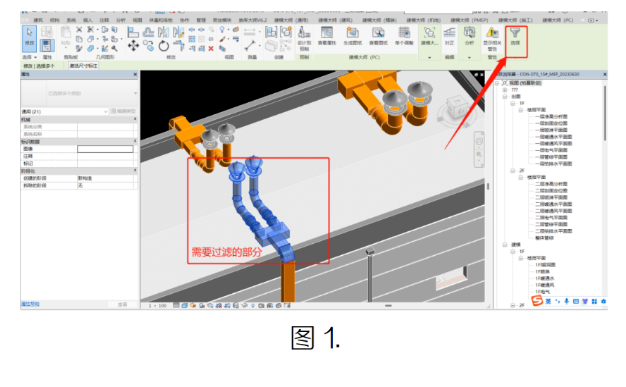626x387 pixels.
Task: Click the 图像 input field in Properties
Action: tap(105, 149)
